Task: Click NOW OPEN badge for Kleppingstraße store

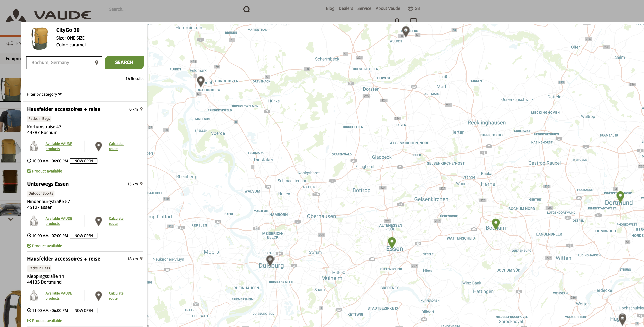Action: click(x=84, y=311)
